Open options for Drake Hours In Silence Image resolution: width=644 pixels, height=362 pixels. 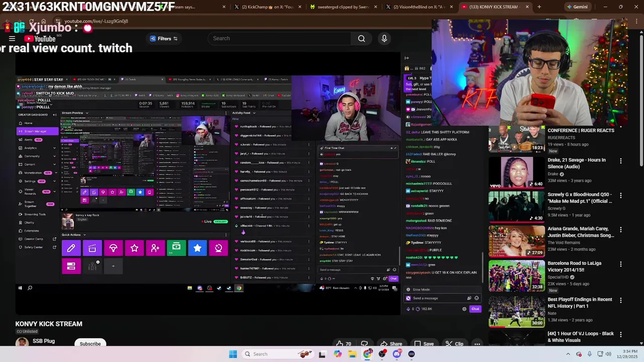(x=620, y=161)
